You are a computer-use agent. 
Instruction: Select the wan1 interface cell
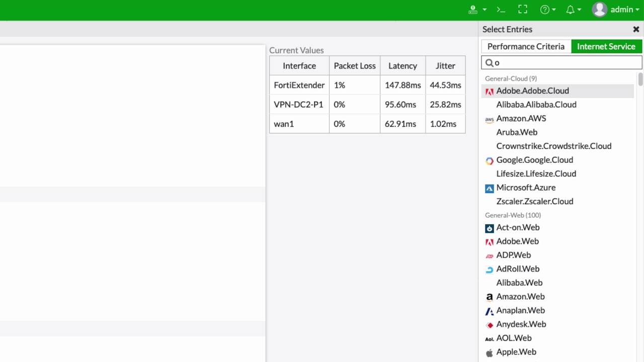[299, 124]
